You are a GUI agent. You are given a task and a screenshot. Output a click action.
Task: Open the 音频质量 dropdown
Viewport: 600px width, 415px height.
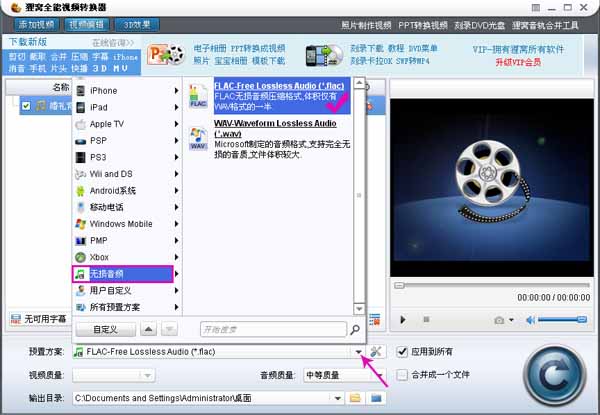click(x=344, y=375)
